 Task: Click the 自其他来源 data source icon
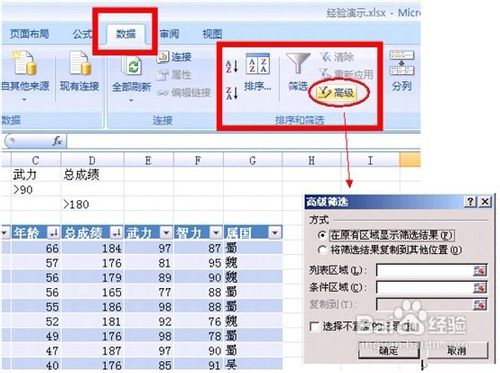coord(24,63)
